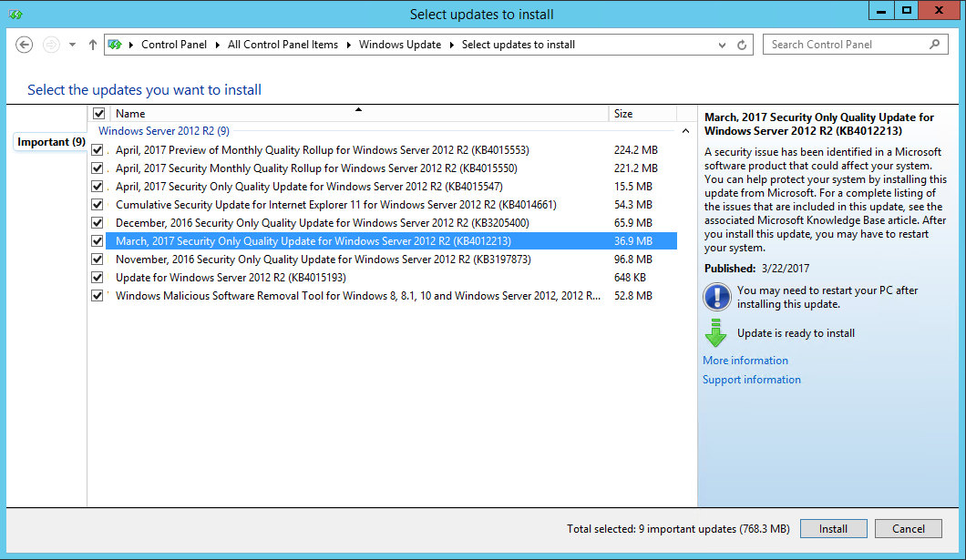Uncheck the March 2017 update KB4012213
This screenshot has height=560, width=966.
click(98, 241)
